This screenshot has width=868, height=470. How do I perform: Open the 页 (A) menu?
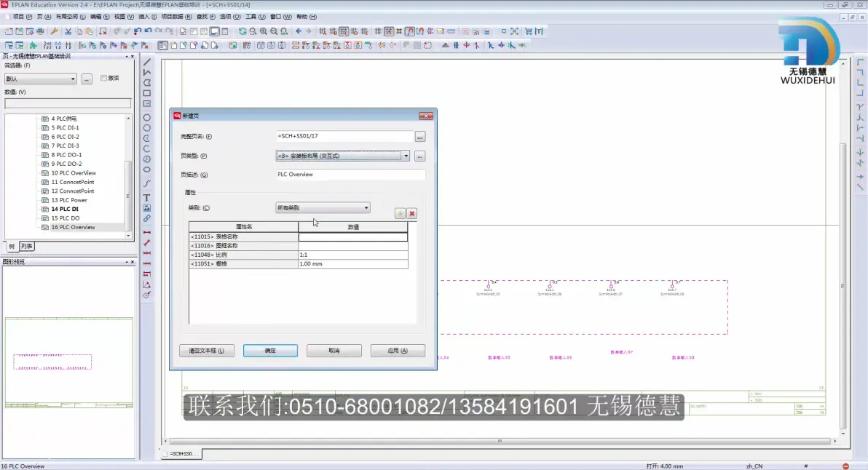tap(44, 17)
